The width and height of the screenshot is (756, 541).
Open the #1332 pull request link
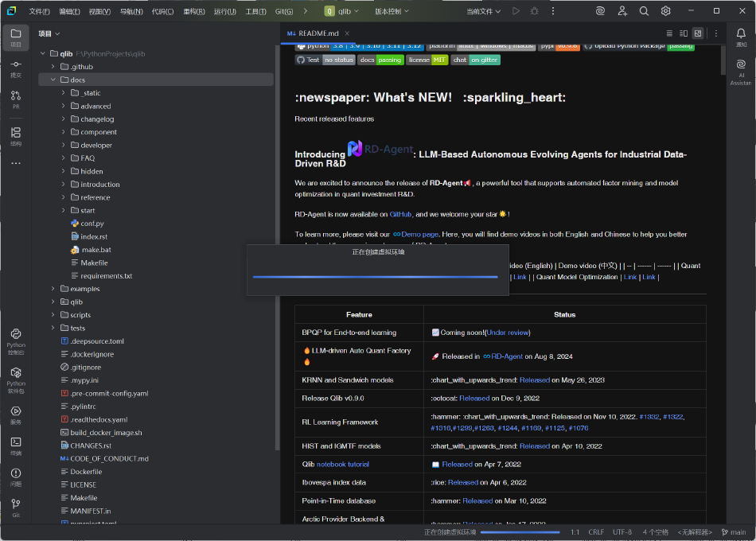click(649, 417)
